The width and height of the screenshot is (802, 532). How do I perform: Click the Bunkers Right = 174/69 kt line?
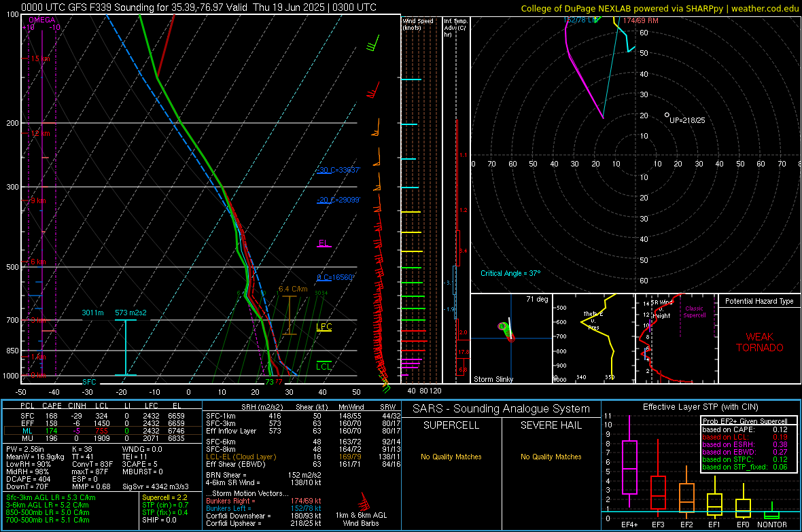click(x=264, y=501)
